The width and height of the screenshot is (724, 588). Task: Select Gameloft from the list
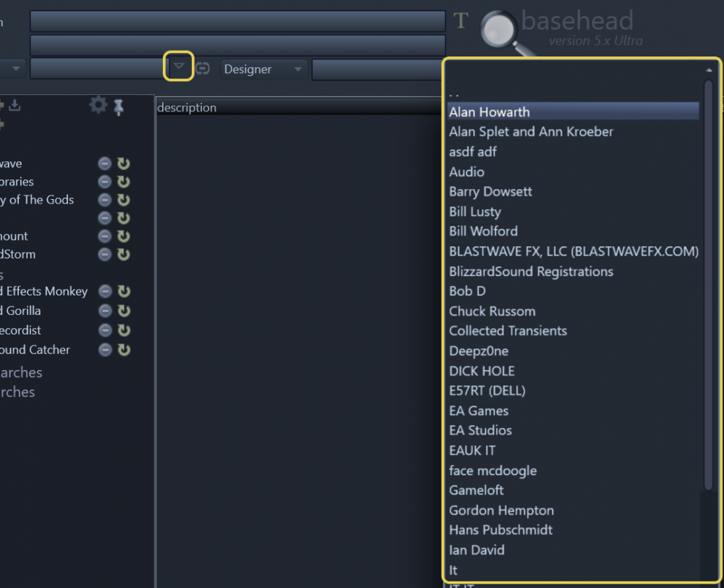point(476,490)
